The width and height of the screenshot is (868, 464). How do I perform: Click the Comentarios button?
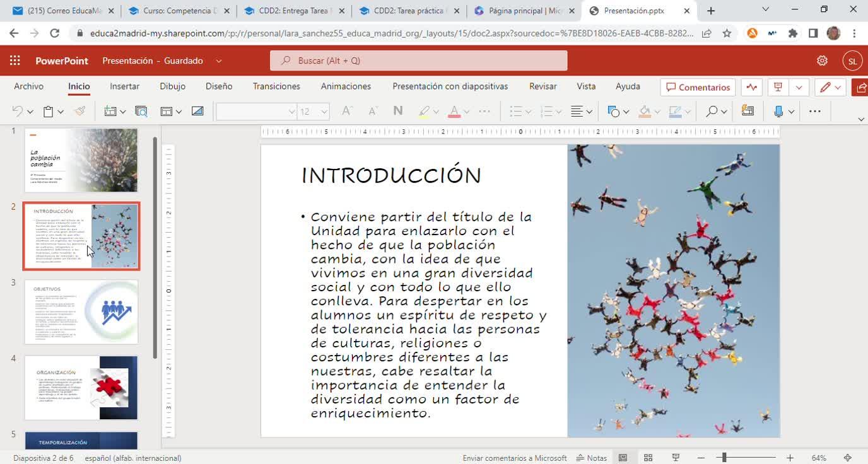(698, 87)
